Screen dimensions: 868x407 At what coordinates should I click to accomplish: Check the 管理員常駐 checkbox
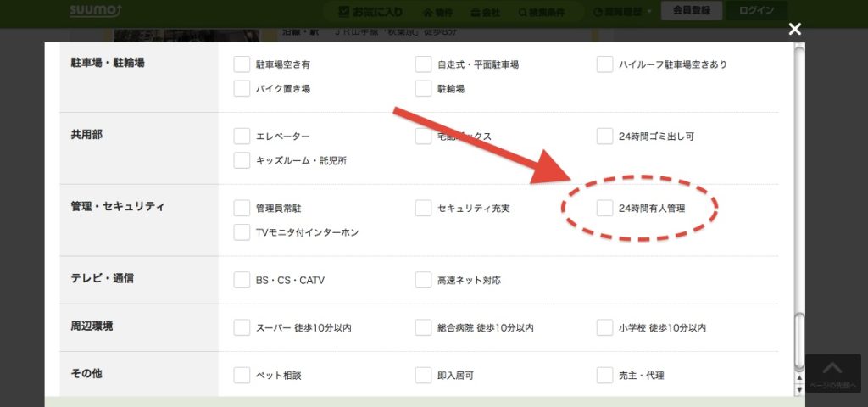pyautogui.click(x=242, y=209)
